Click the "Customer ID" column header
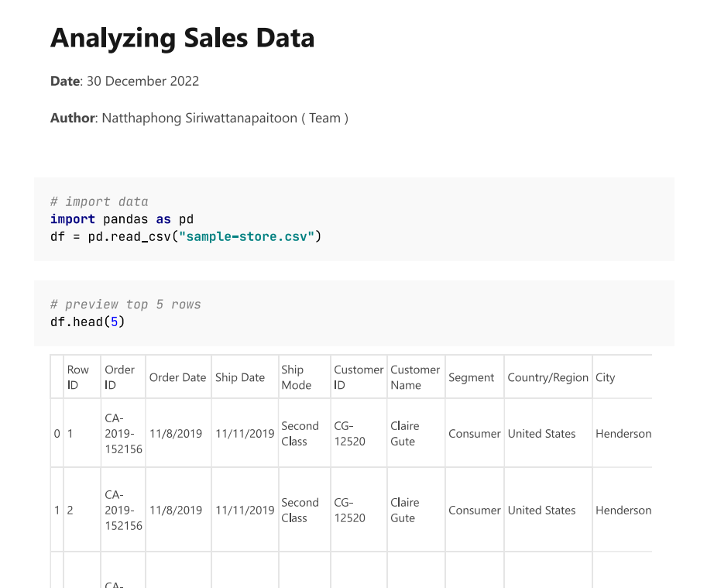The image size is (714, 588). click(359, 377)
